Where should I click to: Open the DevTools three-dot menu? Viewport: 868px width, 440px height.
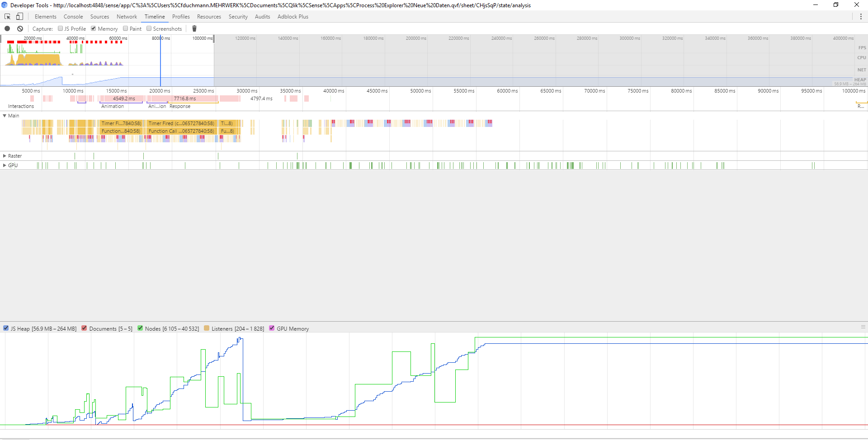click(x=861, y=17)
